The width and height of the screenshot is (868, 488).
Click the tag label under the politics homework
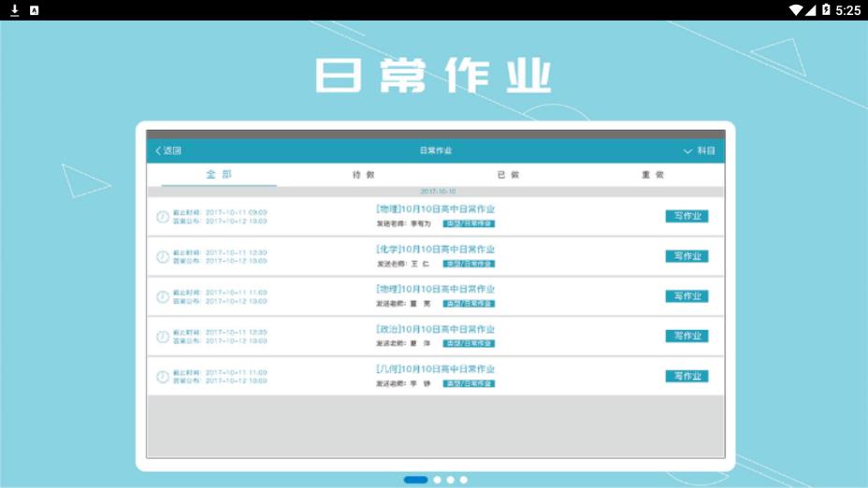(x=469, y=344)
